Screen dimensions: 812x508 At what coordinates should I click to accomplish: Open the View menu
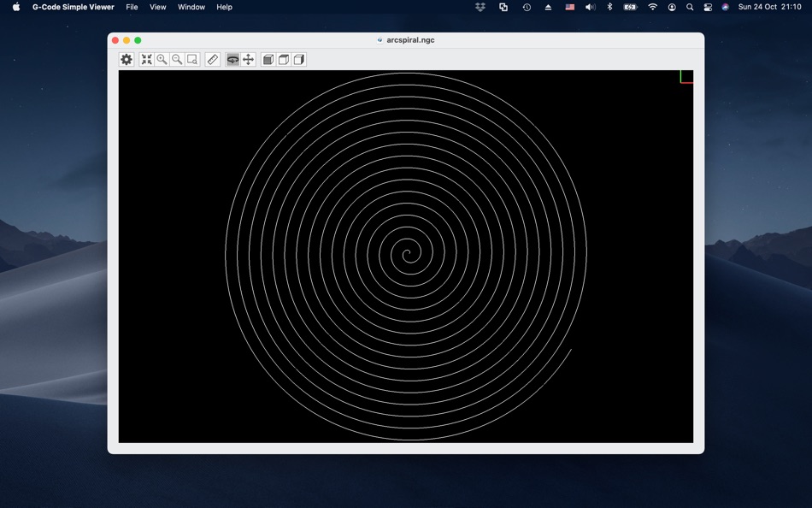pyautogui.click(x=158, y=7)
